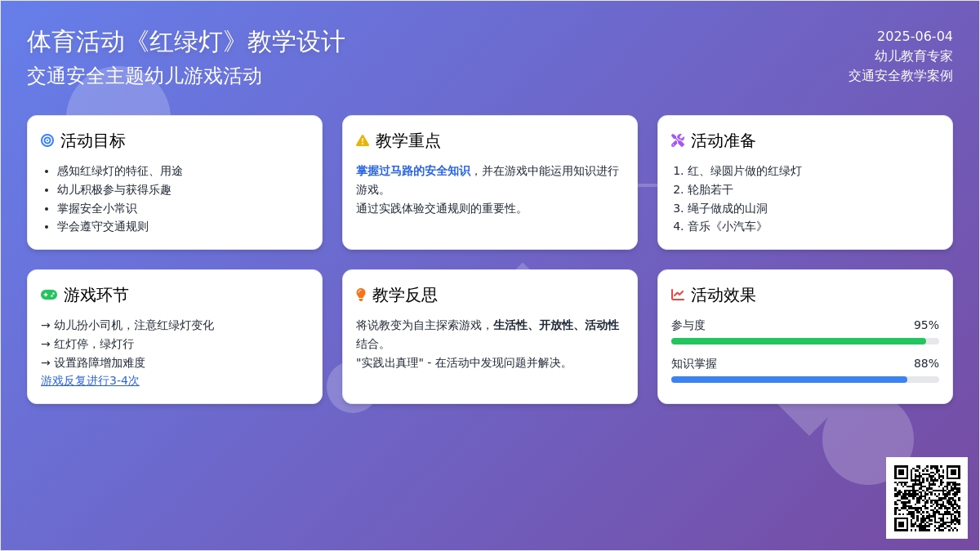Image resolution: width=980 pixels, height=551 pixels.
Task: Click the green 参与度 progress bar
Action: point(805,341)
